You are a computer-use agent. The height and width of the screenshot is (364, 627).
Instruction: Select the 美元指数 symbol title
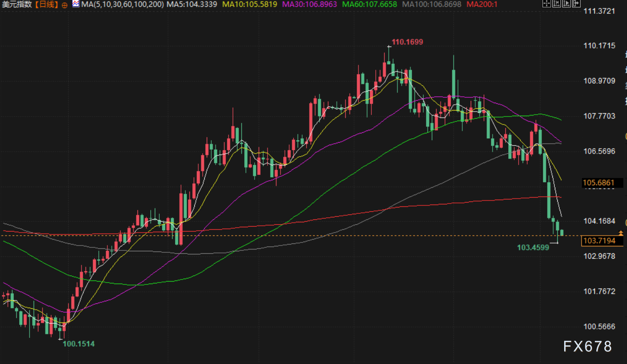point(17,5)
